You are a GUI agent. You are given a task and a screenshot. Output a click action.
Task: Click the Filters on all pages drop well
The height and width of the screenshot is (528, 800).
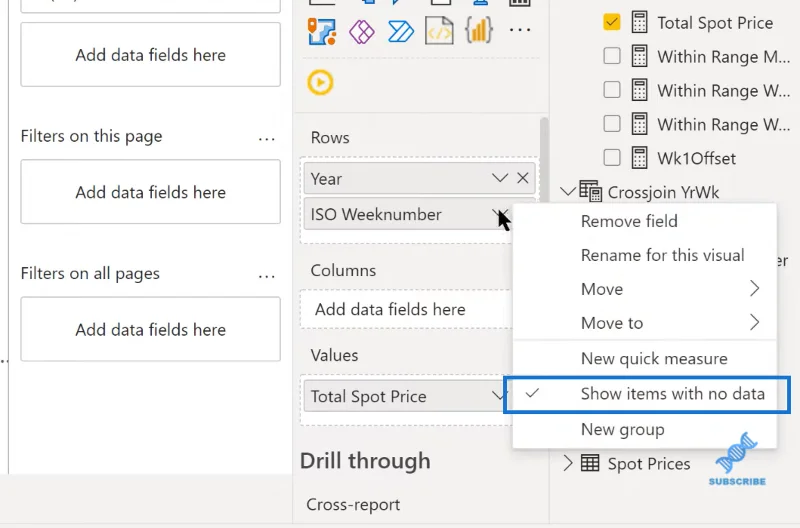pos(151,329)
